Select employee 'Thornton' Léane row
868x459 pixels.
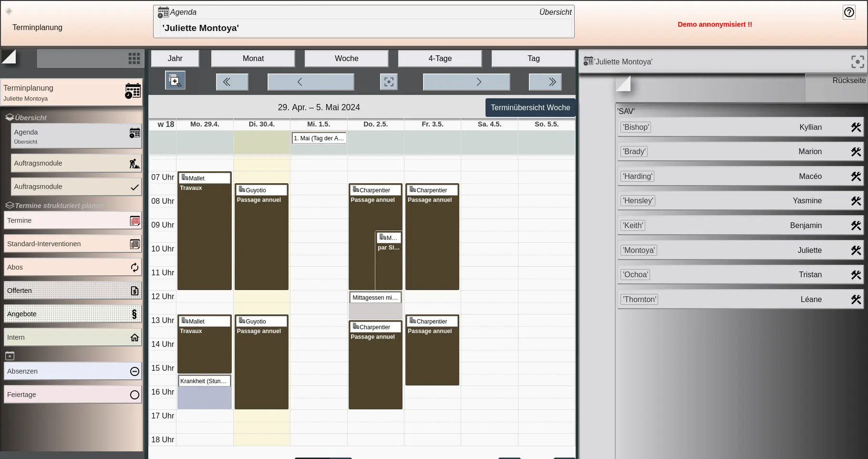point(740,300)
